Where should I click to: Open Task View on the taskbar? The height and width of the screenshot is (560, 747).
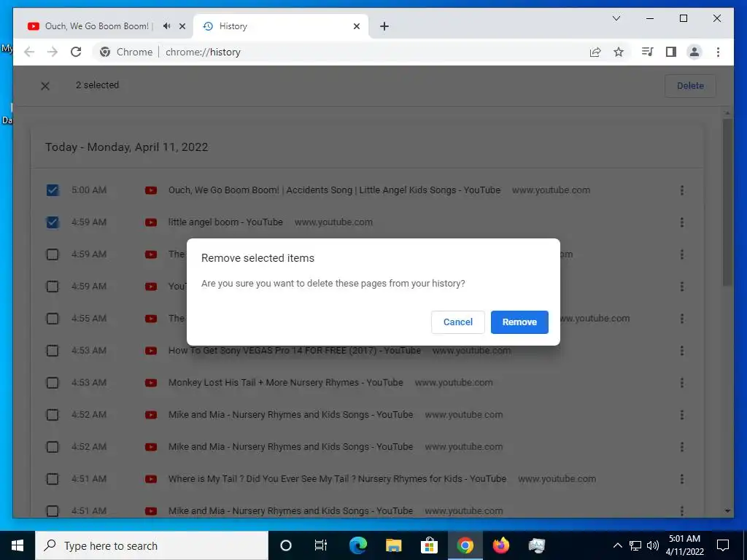321,545
